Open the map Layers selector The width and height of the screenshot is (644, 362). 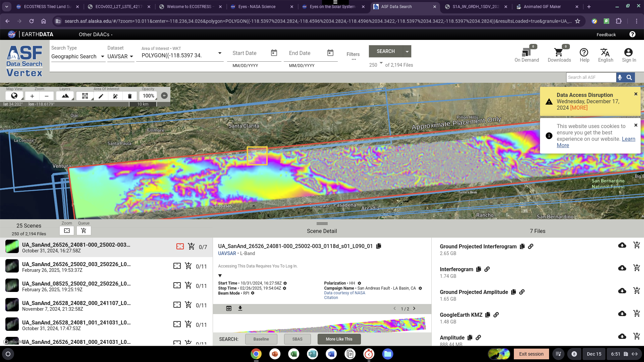(x=65, y=96)
